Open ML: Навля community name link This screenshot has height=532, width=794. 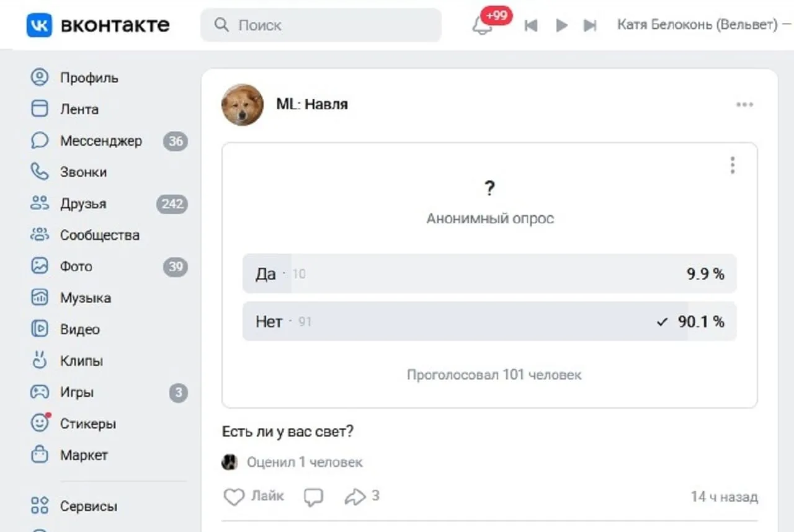(312, 104)
